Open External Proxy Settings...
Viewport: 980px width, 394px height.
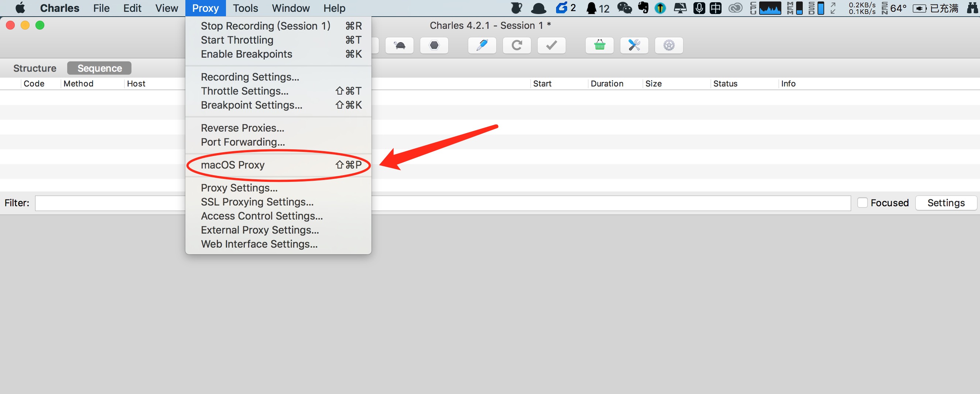(x=278, y=230)
